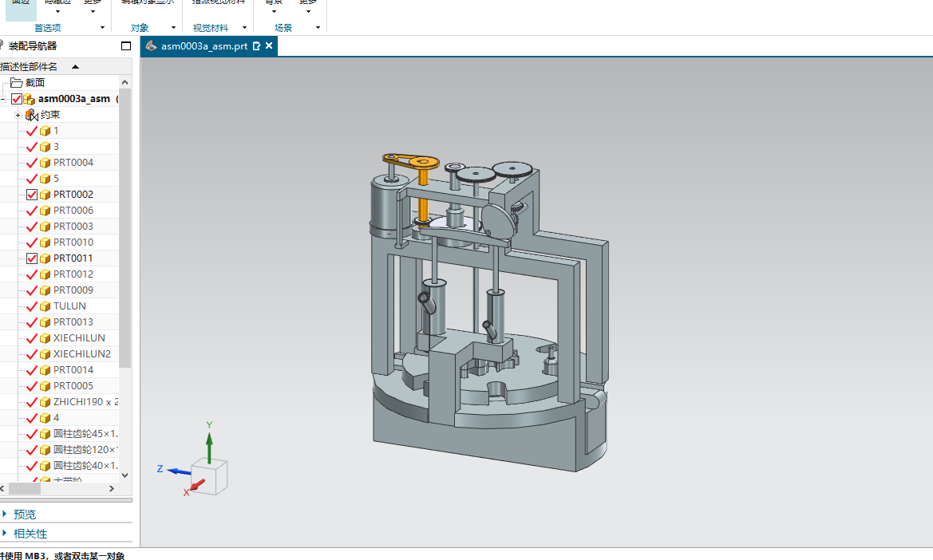Click the view triad cube
The height and width of the screenshot is (560, 933).
pos(209,476)
